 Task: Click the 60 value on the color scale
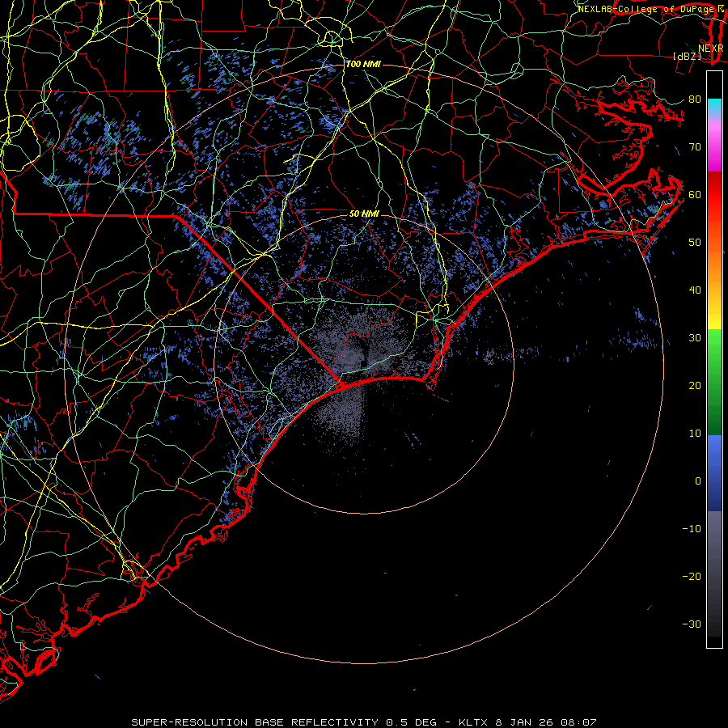[695, 194]
